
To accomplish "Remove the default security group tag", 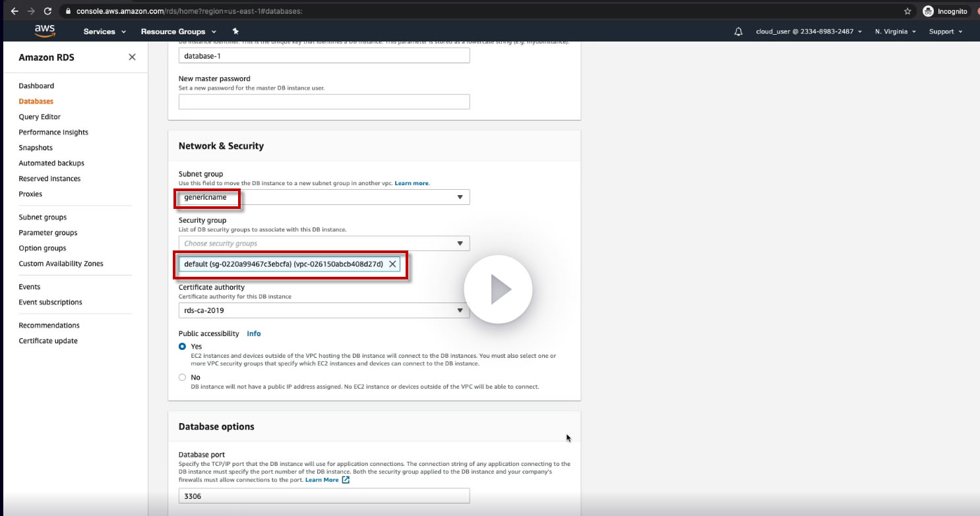I will click(392, 264).
